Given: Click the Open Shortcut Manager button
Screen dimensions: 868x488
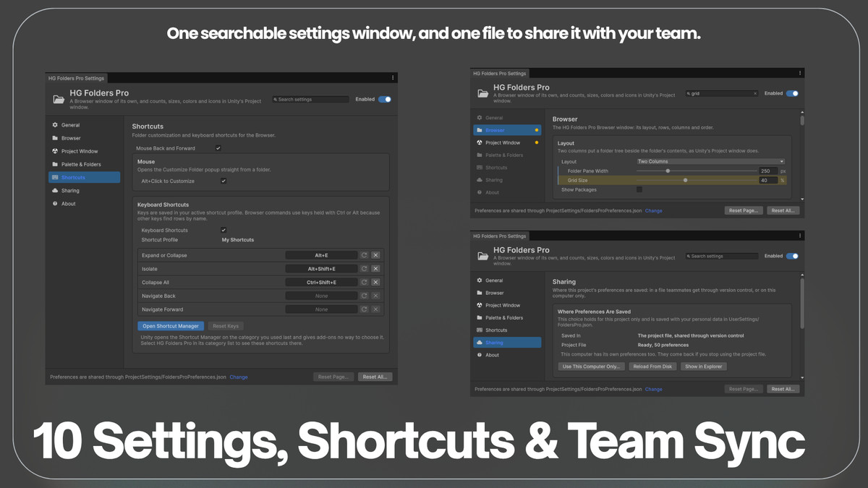Looking at the screenshot, I should tap(171, 326).
